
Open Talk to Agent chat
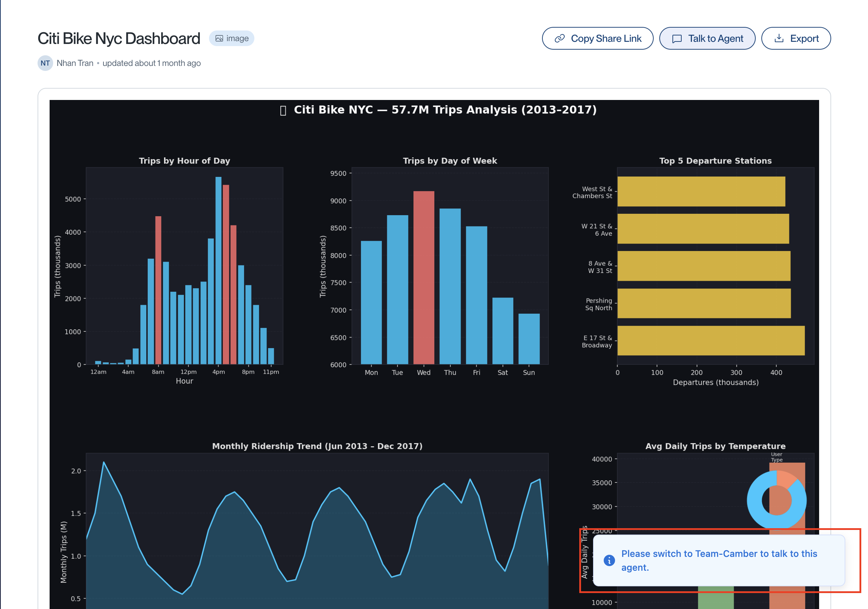pyautogui.click(x=707, y=38)
